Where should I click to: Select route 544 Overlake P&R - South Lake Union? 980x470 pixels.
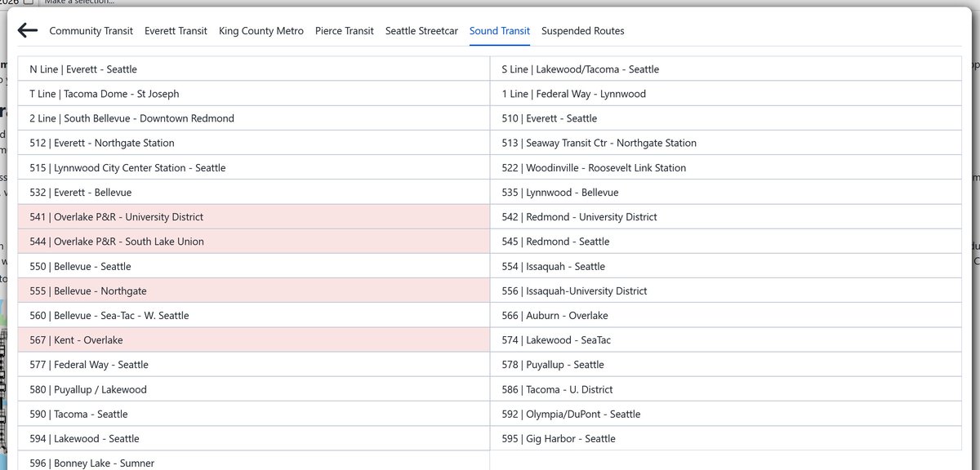coord(253,242)
